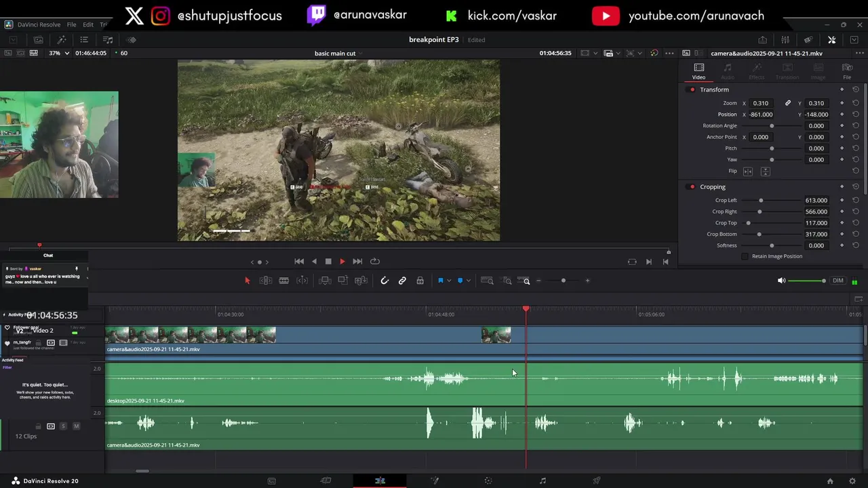Click Full Extent Zoom icon
The height and width of the screenshot is (488, 868).
point(487,281)
